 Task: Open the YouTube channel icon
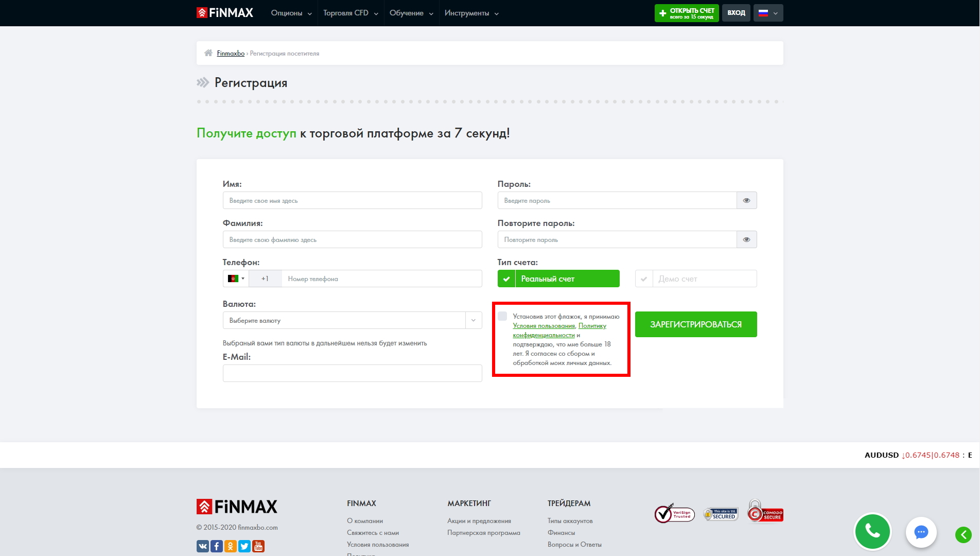tap(258, 546)
